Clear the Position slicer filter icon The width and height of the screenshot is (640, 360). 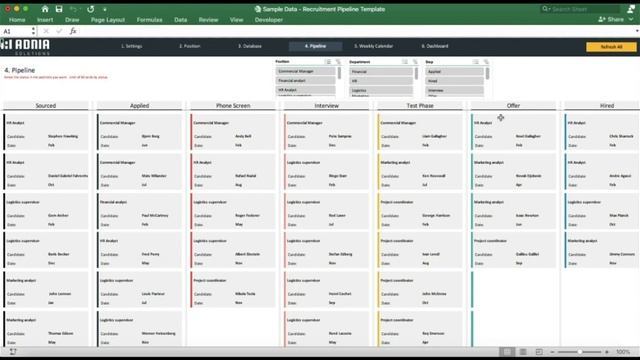(338, 62)
